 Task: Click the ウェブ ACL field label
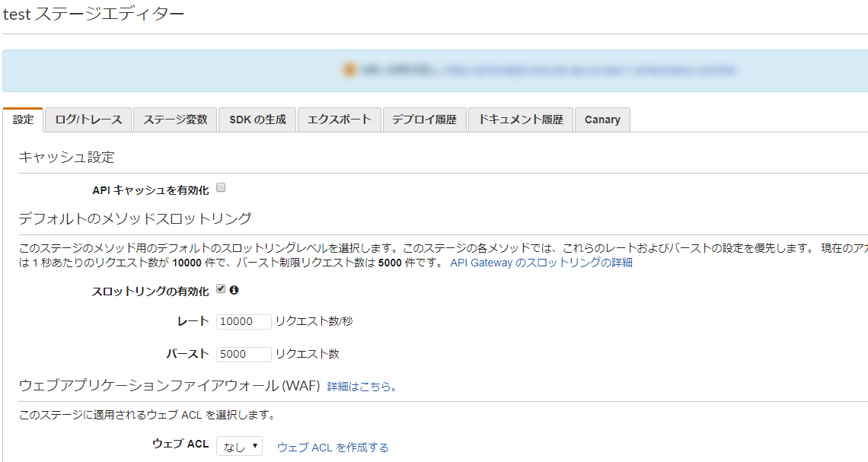tap(180, 444)
